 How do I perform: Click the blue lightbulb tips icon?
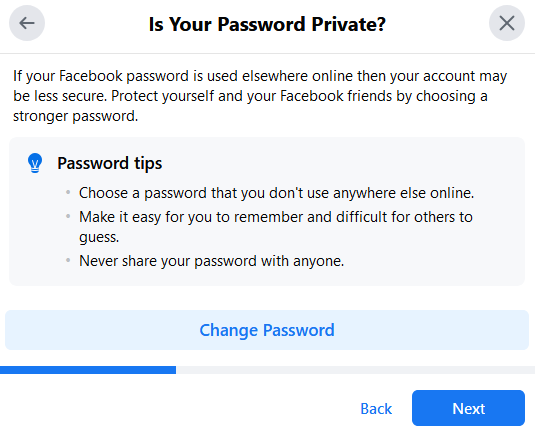tap(35, 163)
